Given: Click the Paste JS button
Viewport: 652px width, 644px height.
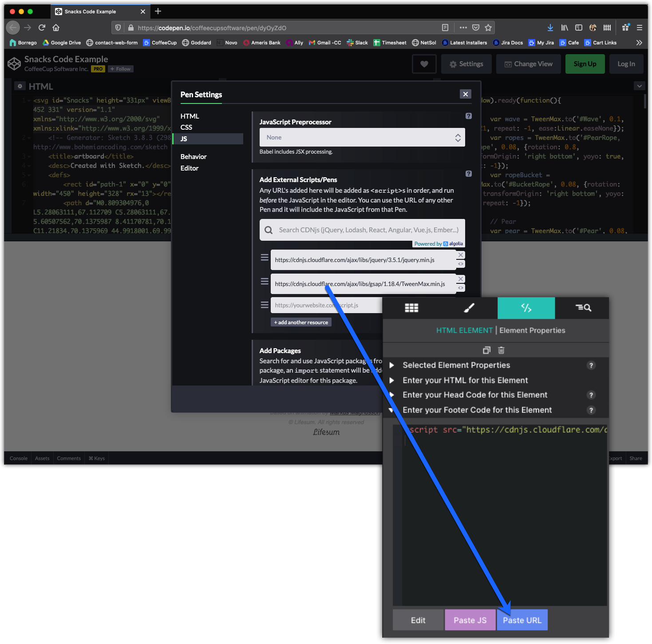Looking at the screenshot, I should click(470, 620).
